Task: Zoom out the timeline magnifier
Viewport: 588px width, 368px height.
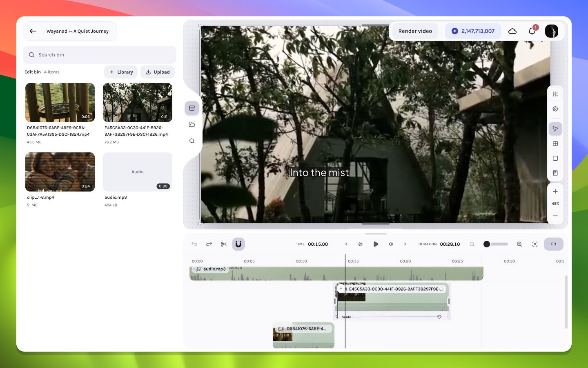Action: tap(472, 244)
